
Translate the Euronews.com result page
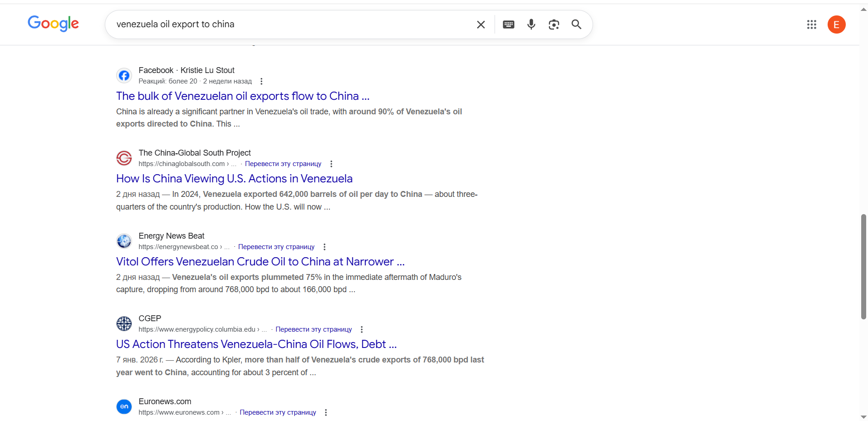tap(278, 412)
